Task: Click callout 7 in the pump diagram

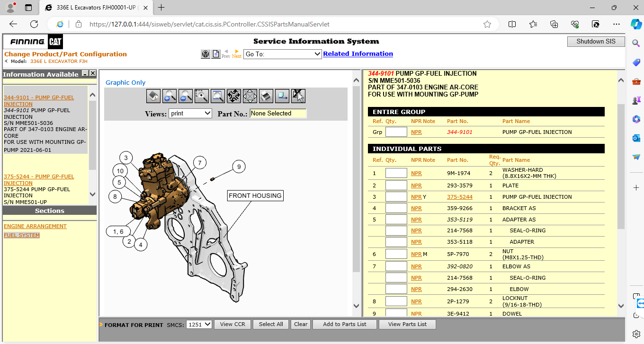Action: [x=200, y=163]
